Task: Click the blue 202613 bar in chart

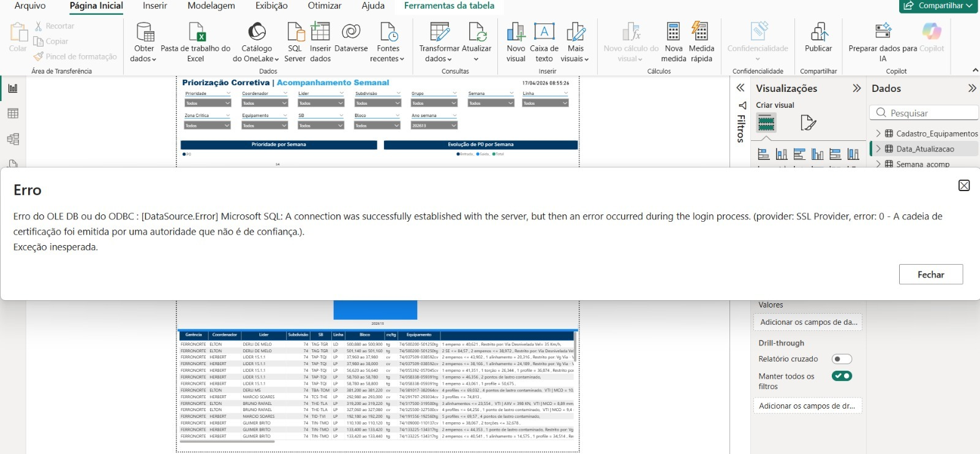Action: pyautogui.click(x=375, y=310)
